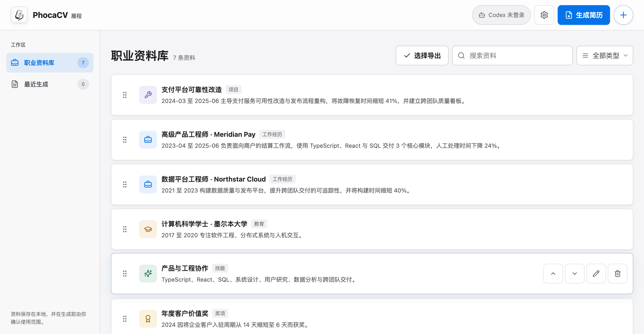Click the title 产品与工程协作
Image resolution: width=644 pixels, height=334 pixels.
pyautogui.click(x=185, y=268)
